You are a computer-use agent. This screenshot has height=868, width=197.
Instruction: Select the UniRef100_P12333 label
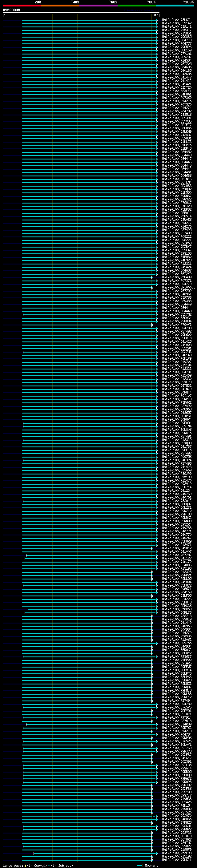tap(177, 369)
